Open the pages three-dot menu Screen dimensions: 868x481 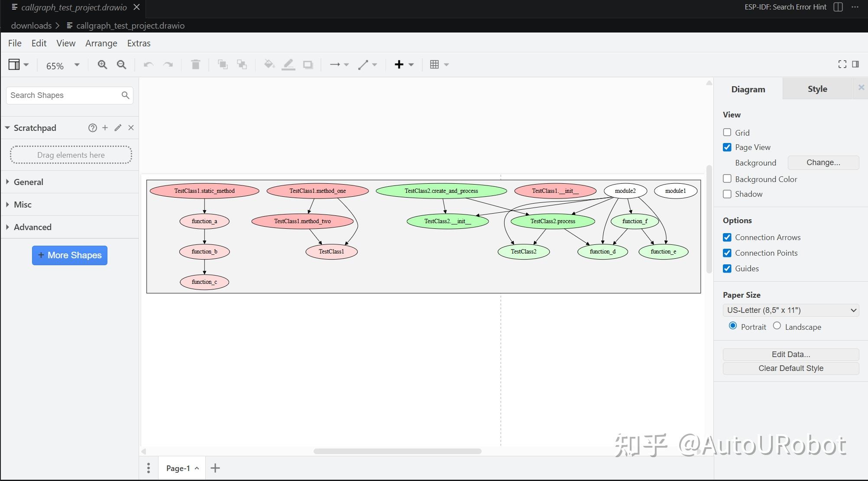pyautogui.click(x=149, y=468)
